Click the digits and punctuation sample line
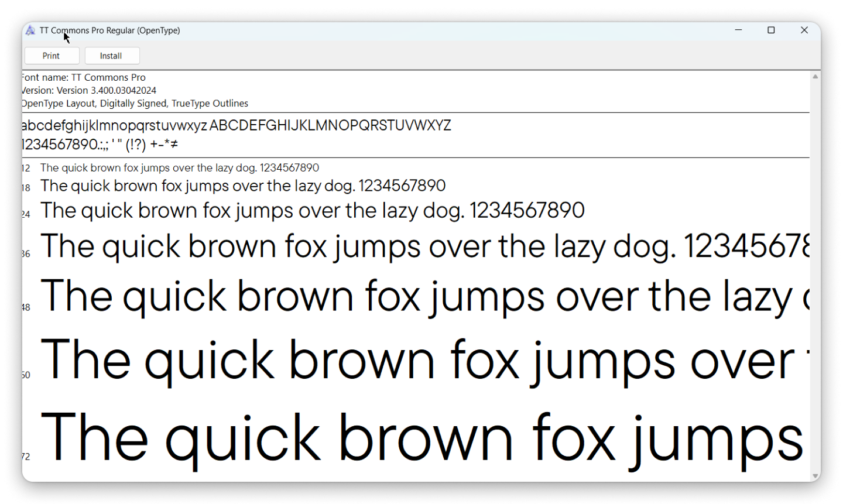This screenshot has height=504, width=843. click(100, 145)
